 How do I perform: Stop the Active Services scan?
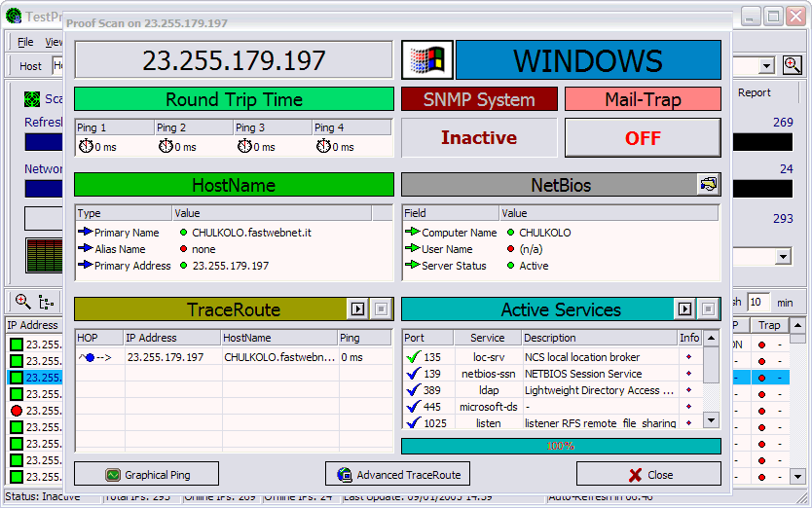pos(709,309)
